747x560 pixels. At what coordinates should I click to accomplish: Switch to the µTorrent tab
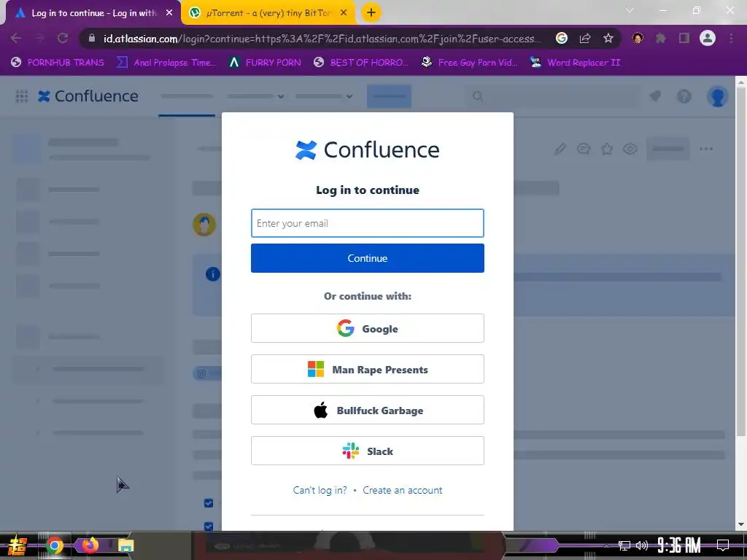tap(268, 13)
